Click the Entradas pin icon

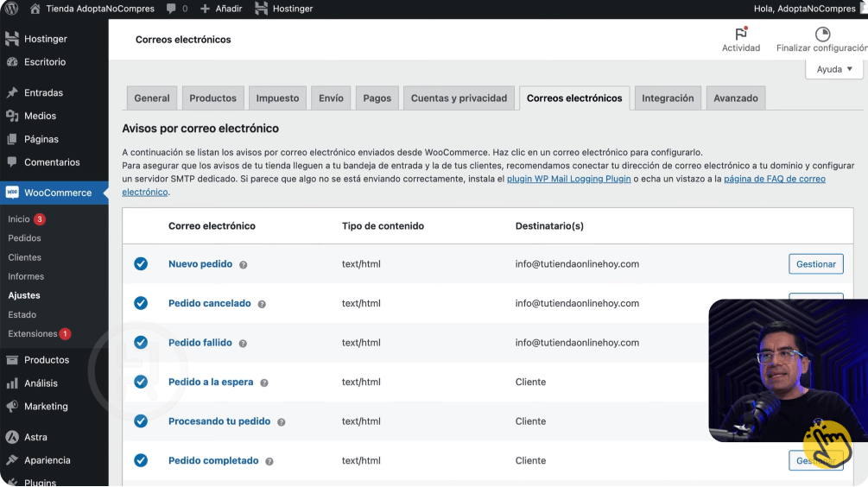(x=12, y=92)
